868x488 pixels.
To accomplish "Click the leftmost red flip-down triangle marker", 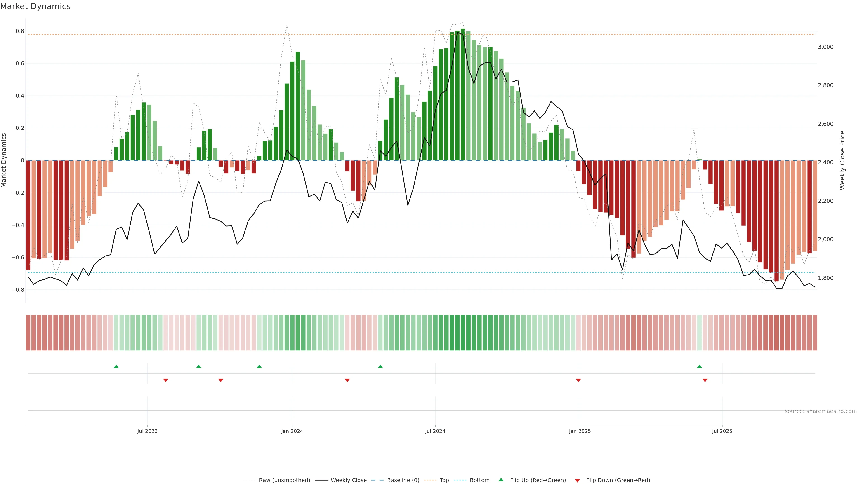I will pos(166,380).
